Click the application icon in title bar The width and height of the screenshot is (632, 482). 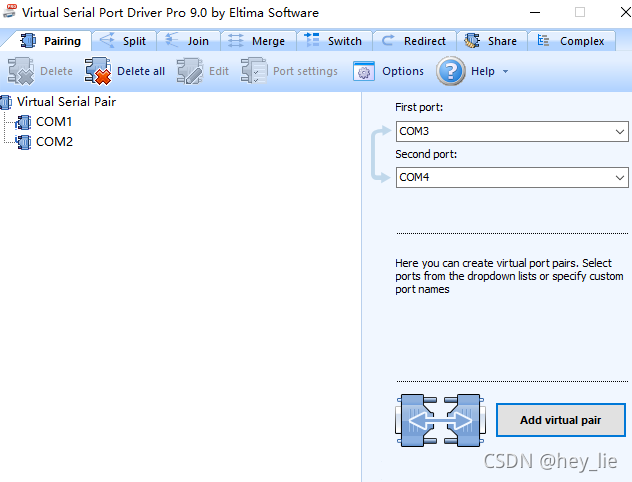click(x=9, y=11)
